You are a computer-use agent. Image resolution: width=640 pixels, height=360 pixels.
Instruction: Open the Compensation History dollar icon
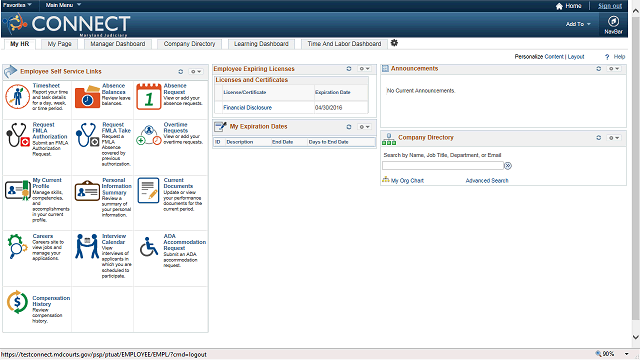[18, 302]
